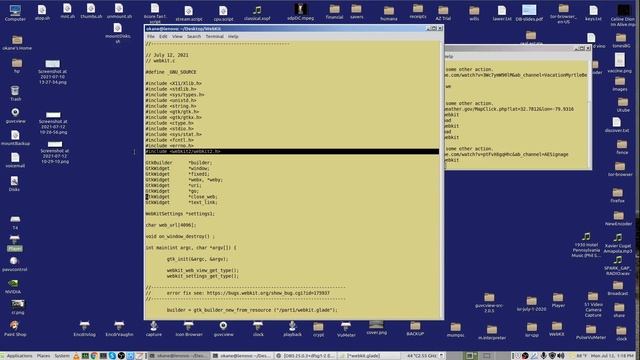Click the bugs.webkit.org URL in comment
Image resolution: width=640 pixels, height=360 pixels.
[268, 293]
